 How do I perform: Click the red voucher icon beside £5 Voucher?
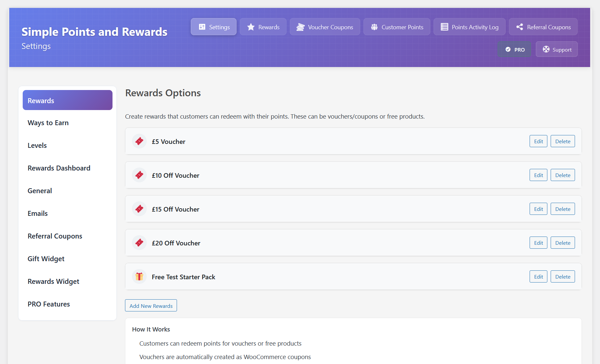[x=139, y=141]
